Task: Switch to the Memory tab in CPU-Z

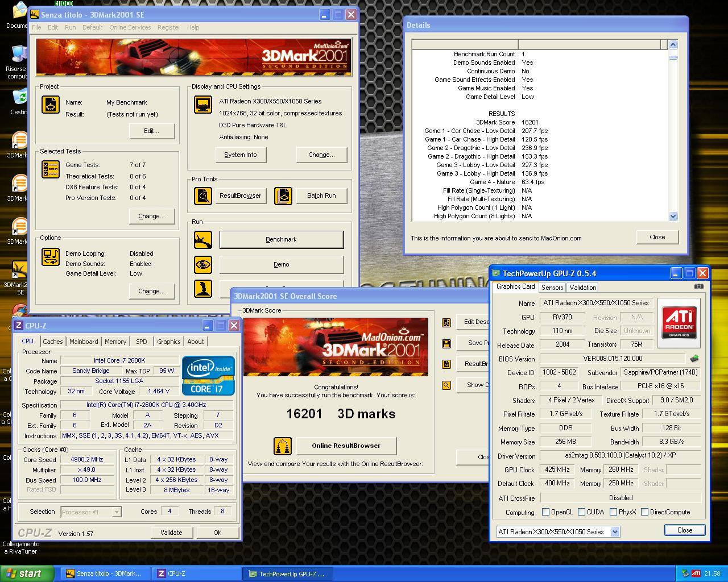Action: coord(115,342)
